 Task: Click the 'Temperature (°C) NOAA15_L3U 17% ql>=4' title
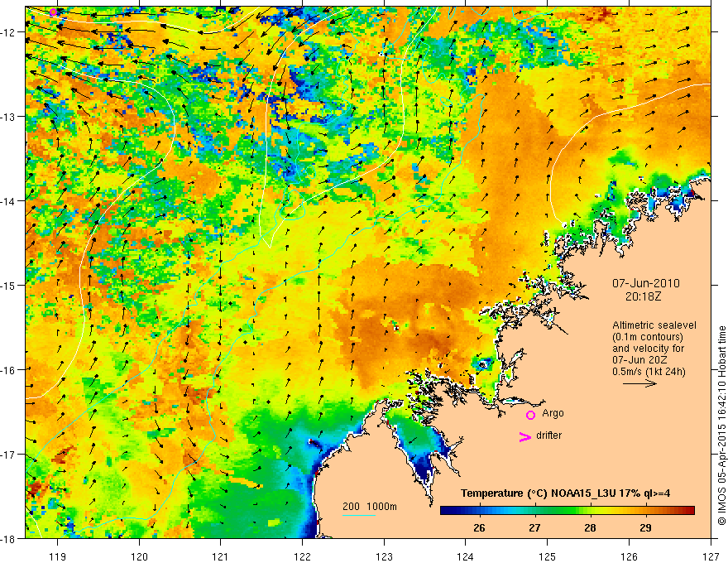pos(565,493)
